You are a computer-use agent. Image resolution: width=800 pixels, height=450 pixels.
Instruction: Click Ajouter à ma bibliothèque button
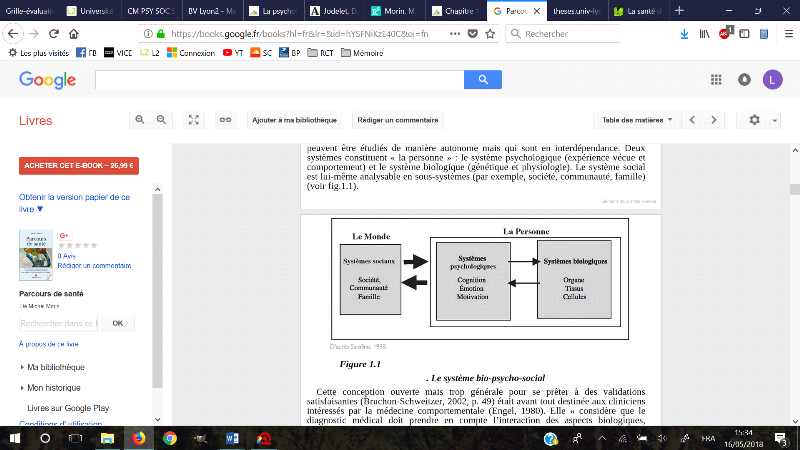point(294,120)
